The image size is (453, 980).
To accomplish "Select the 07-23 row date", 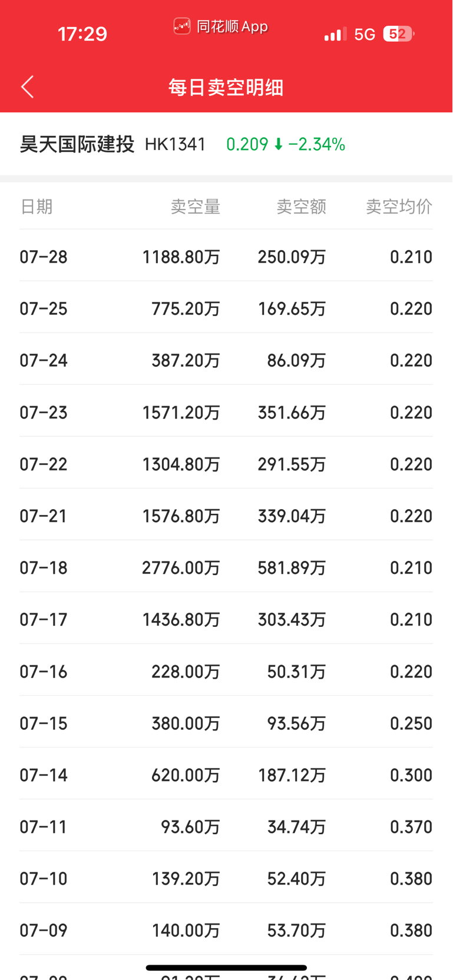I will (44, 413).
